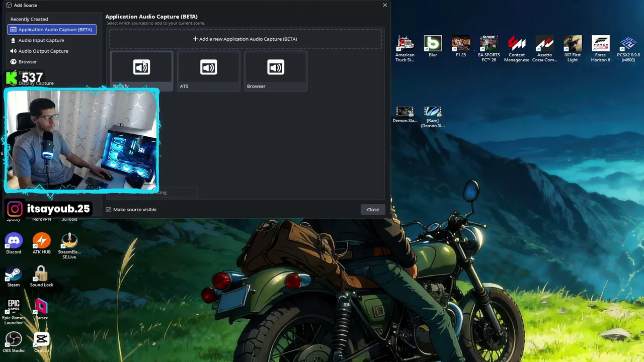Add a new Application Audio Capture (BETA)
Image resolution: width=644 pixels, height=362 pixels.
pyautogui.click(x=246, y=39)
